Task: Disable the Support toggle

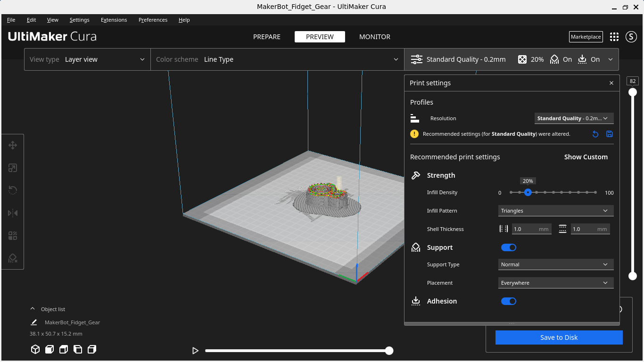Action: coord(509,247)
